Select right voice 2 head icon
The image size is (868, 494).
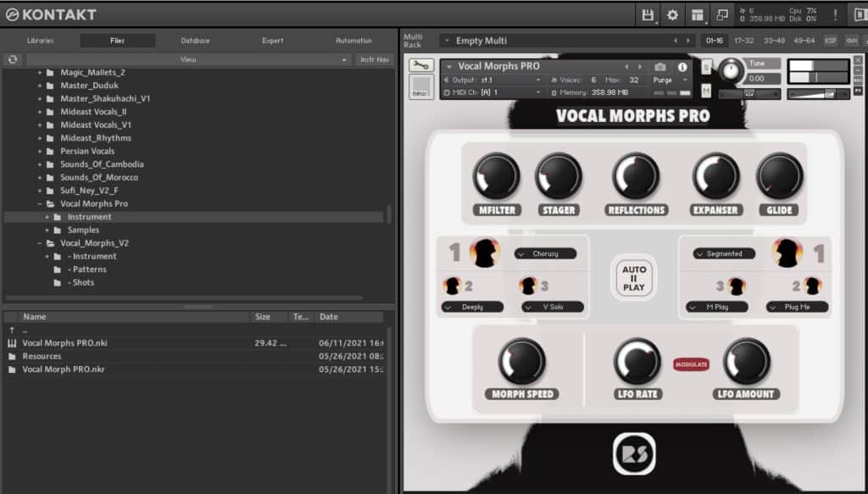(812, 286)
